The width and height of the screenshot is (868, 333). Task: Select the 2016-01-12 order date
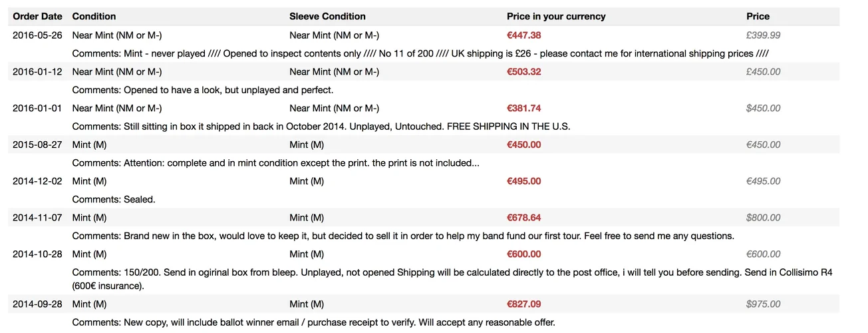(x=37, y=72)
